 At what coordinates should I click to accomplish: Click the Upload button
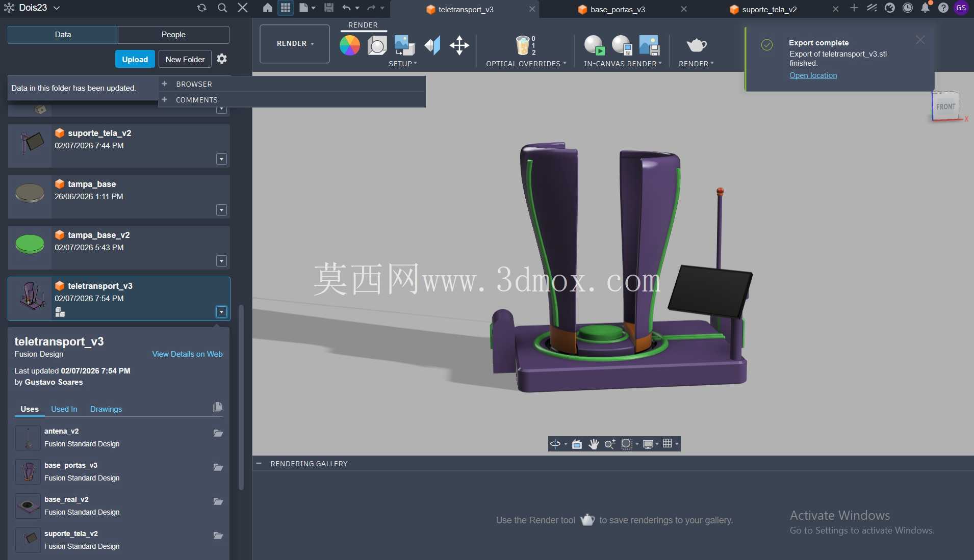pos(135,59)
